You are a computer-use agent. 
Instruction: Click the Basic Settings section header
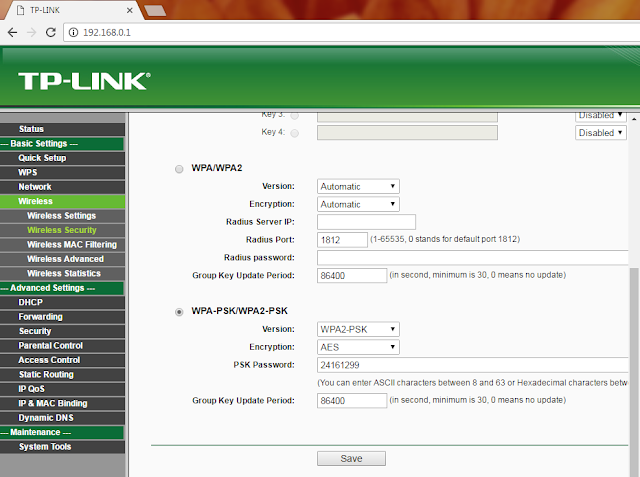click(62, 144)
